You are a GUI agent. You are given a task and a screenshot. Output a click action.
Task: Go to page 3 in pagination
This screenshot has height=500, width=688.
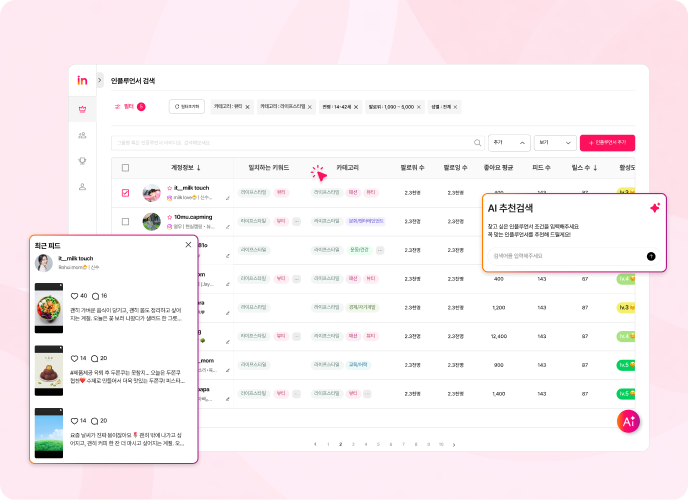click(x=353, y=444)
